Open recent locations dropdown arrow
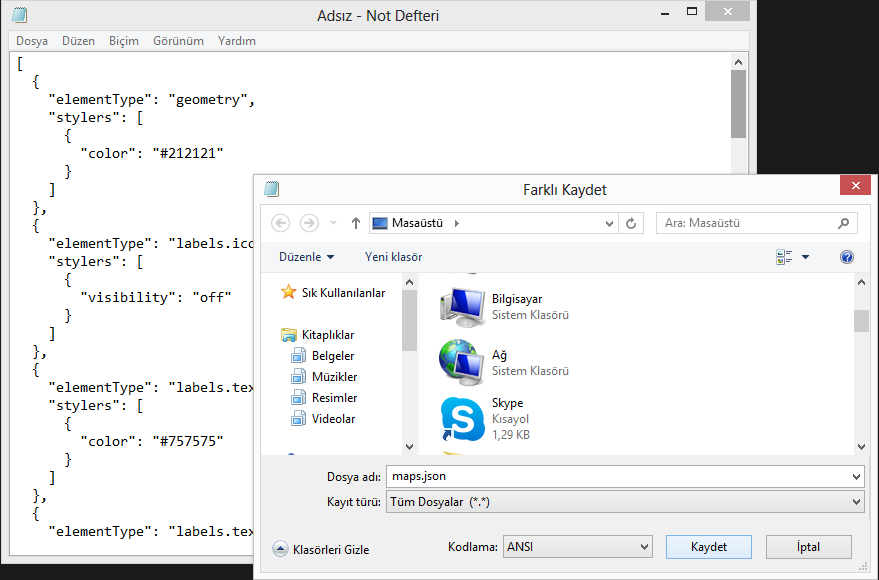Screen dimensions: 879x580 [333, 223]
